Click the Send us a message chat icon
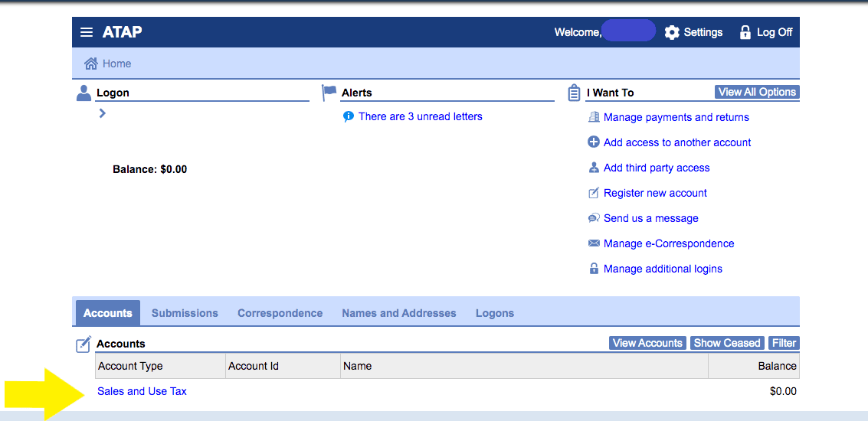 click(x=594, y=218)
